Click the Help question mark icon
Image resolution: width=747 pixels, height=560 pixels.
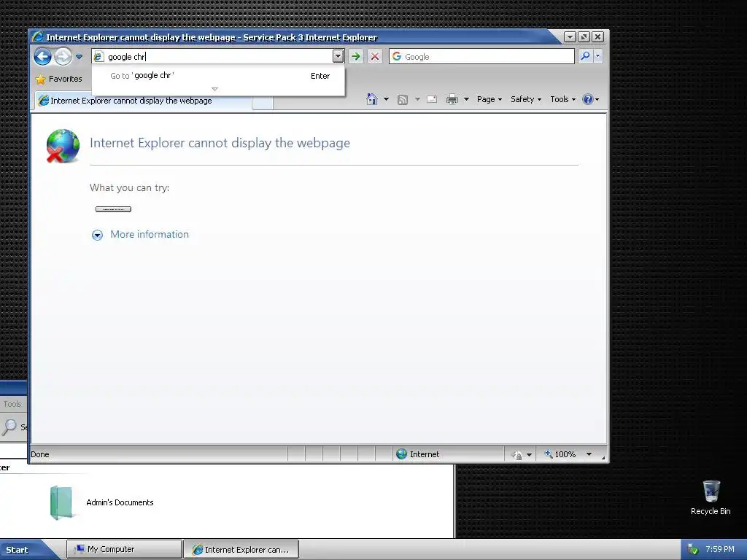pos(588,99)
